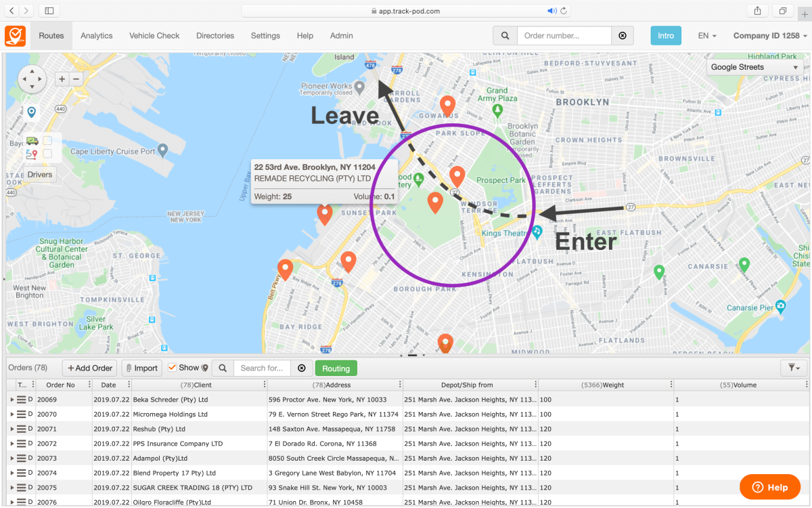The height and width of the screenshot is (508, 812).
Task: Expand order row 20070
Action: click(12, 415)
